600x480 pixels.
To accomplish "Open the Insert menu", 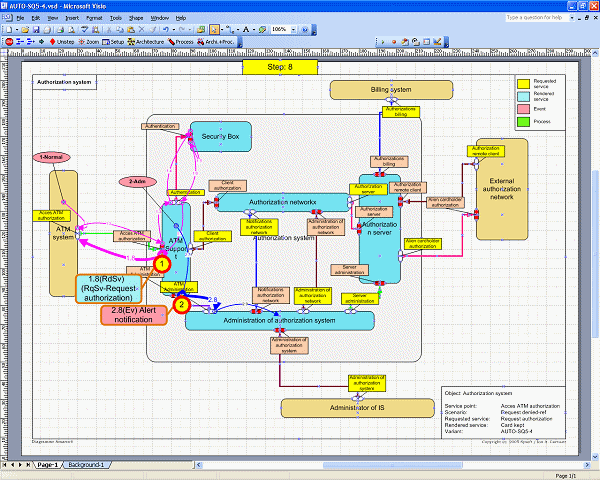I will (72, 18).
